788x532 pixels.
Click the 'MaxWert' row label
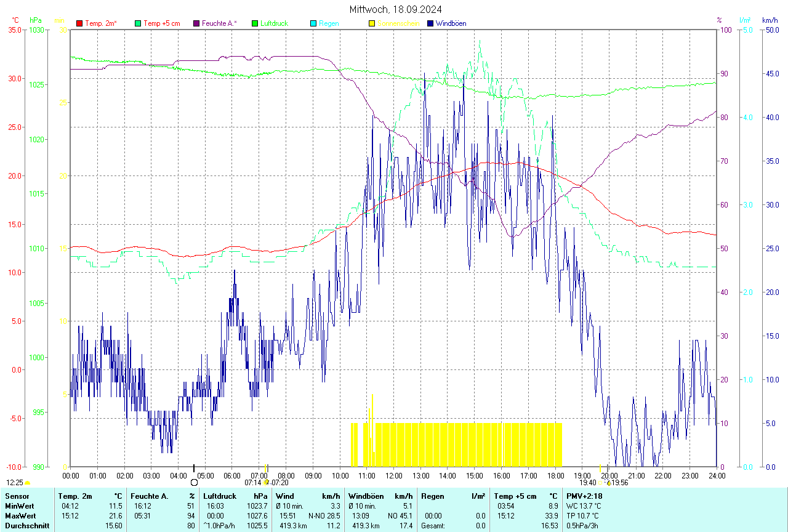pos(19,515)
